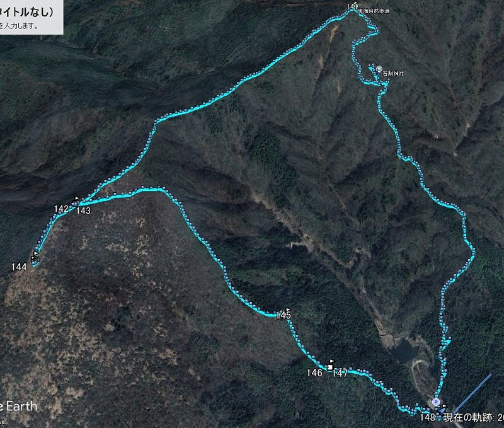Click the untitled タイトルなし title field

click(26, 11)
